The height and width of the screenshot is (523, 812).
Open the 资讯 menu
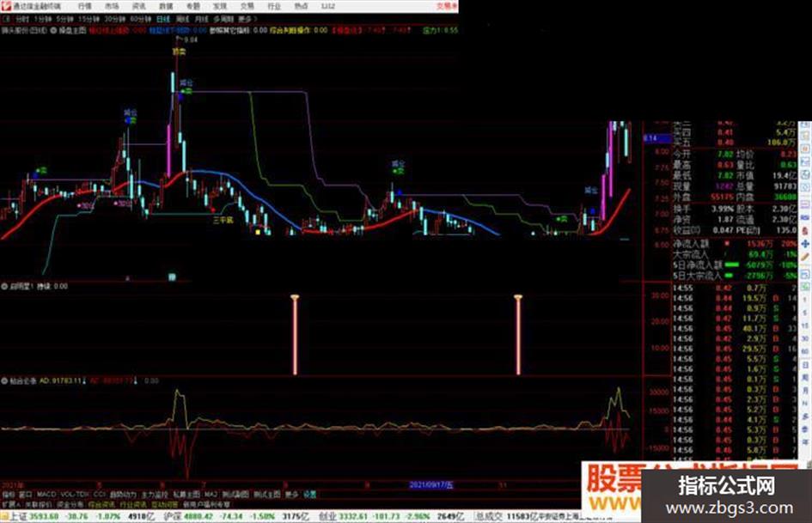(139, 6)
